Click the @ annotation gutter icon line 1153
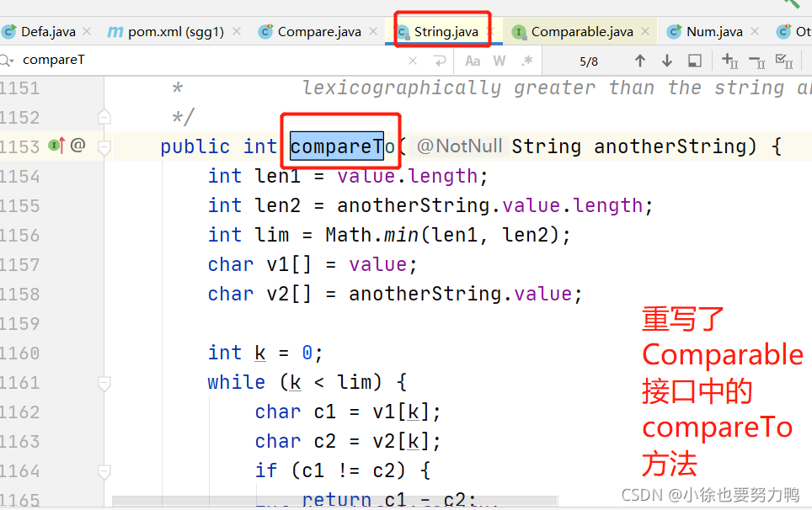 point(77,145)
